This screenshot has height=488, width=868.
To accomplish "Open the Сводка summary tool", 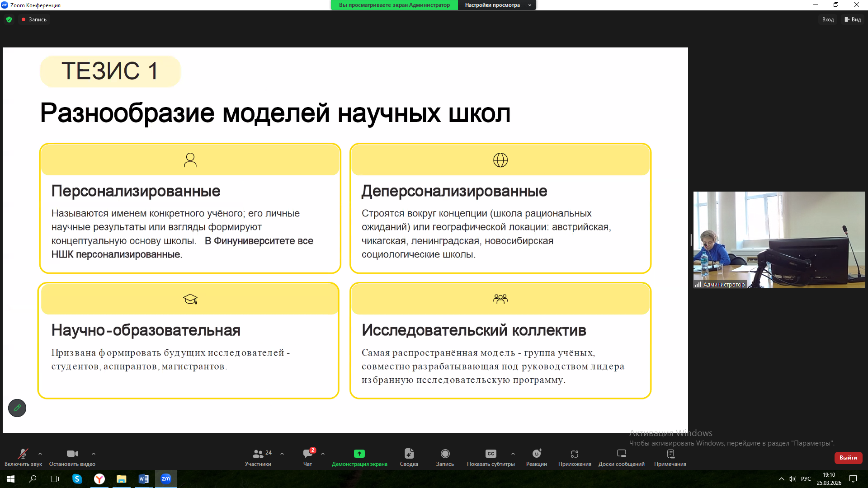I will tap(409, 457).
